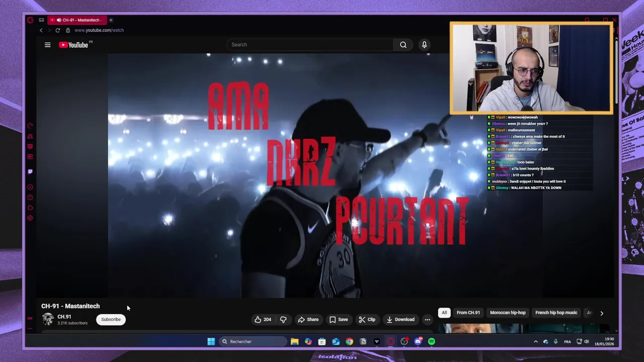Dislike the video
Screen dimensions: 644x362
point(283,319)
